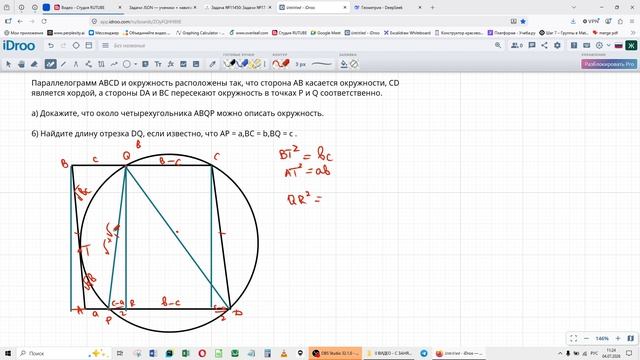Open the Excalidraw Whiteboard bookmark
The image size is (640, 360).
(x=407, y=33)
